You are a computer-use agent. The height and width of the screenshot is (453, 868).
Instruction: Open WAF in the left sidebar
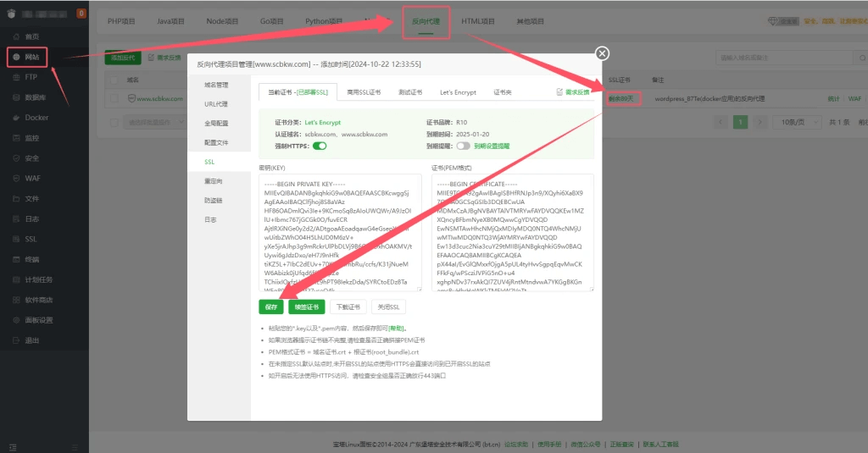point(33,178)
